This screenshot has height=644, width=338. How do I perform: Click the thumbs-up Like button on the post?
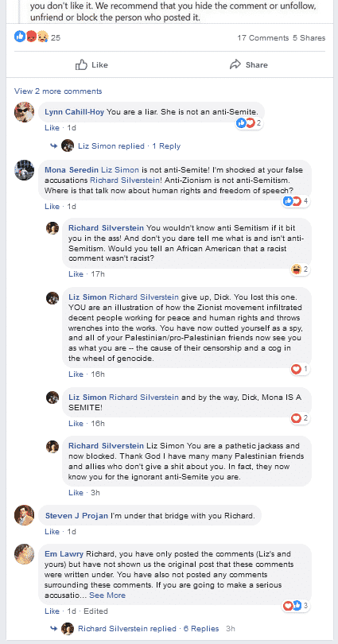point(91,65)
